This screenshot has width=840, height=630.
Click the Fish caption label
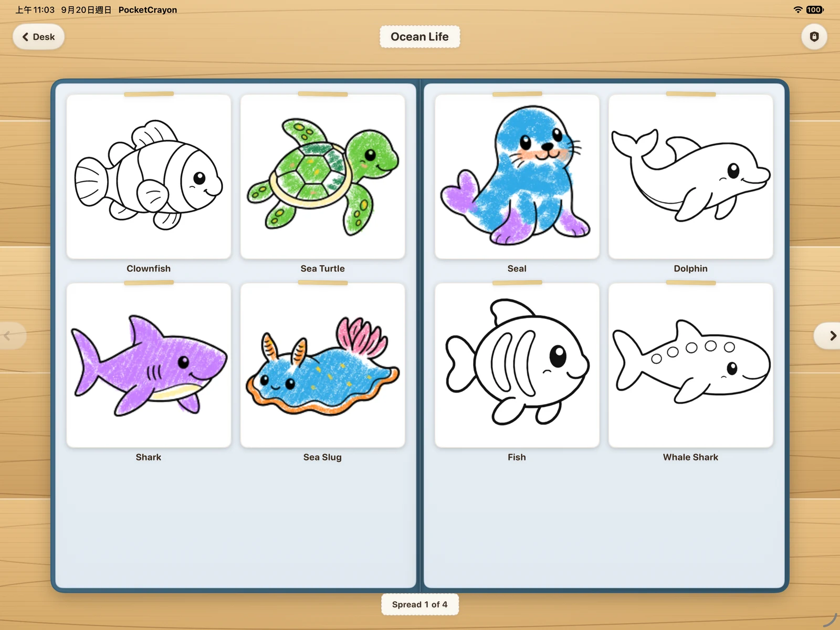point(517,457)
